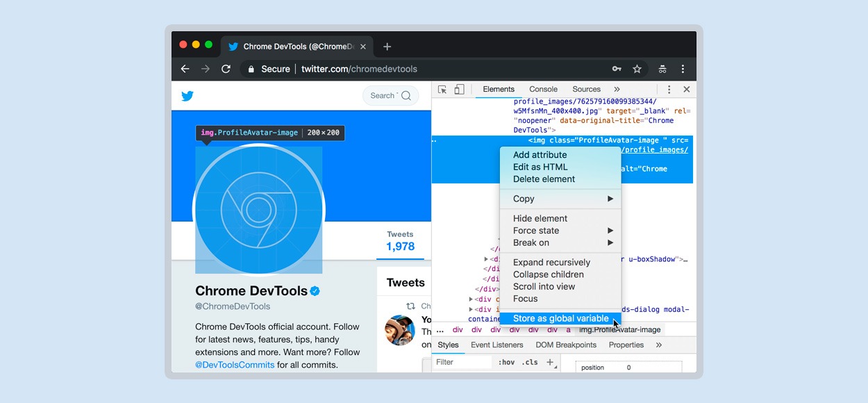Open the Force state submenu
The width and height of the screenshot is (868, 403).
(560, 231)
